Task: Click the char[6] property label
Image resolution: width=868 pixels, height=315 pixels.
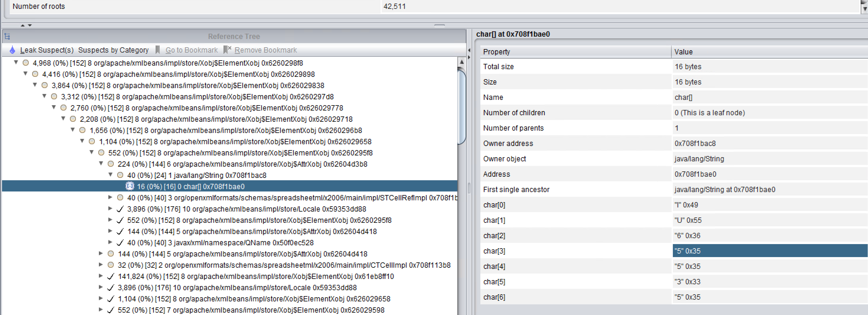Action: [x=494, y=297]
